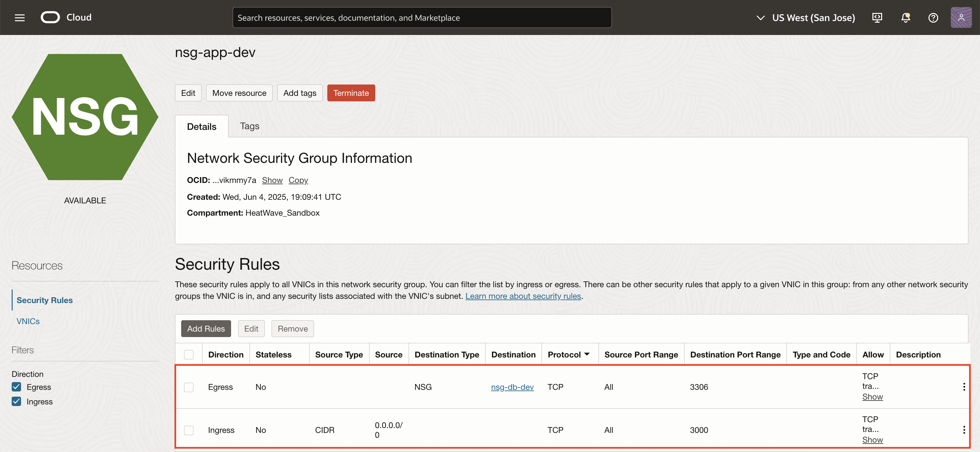Open actions menu for Egress rule row
The height and width of the screenshot is (452, 980).
point(964,387)
